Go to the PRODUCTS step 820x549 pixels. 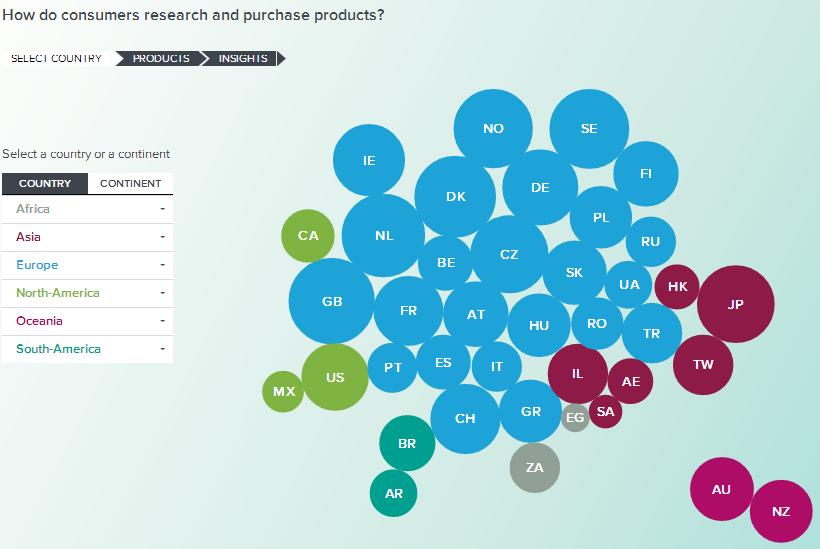(161, 58)
